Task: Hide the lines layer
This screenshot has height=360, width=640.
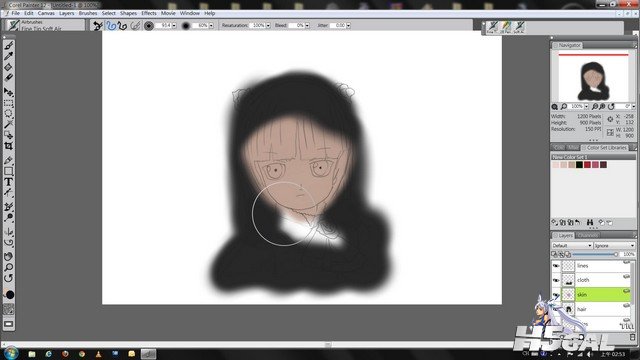Action: click(556, 266)
